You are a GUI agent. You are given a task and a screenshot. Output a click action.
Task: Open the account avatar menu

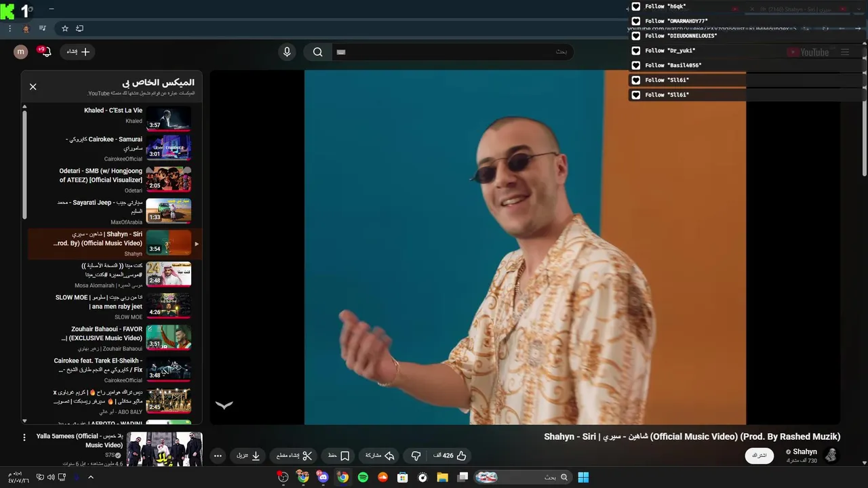[21, 52]
